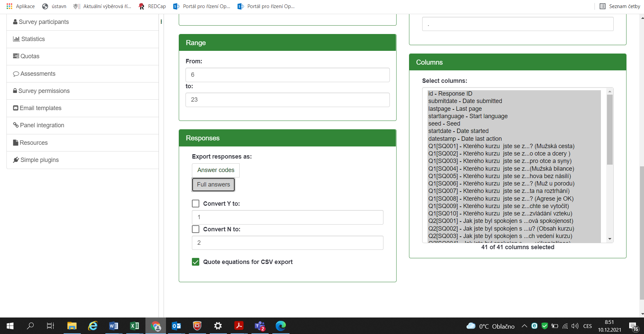This screenshot has height=334, width=644.
Task: Select Full answers export option
Action: coord(213,185)
